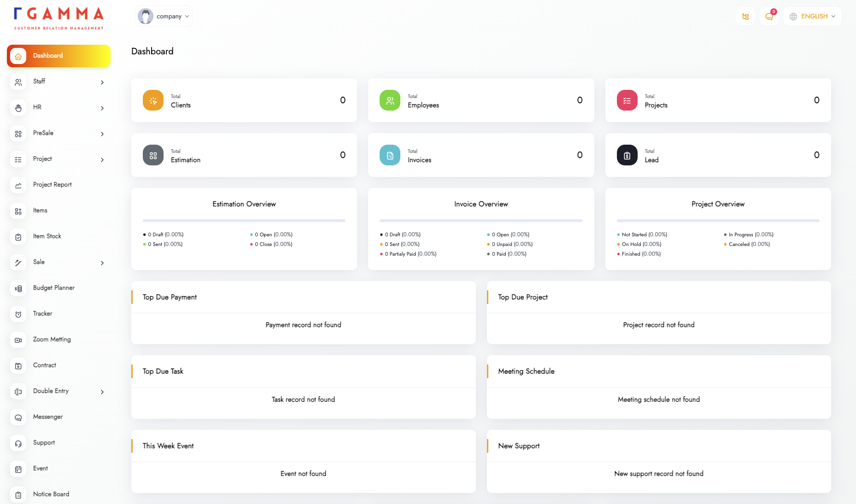
Task: Click the orange Total Clients icon
Action: [x=153, y=100]
